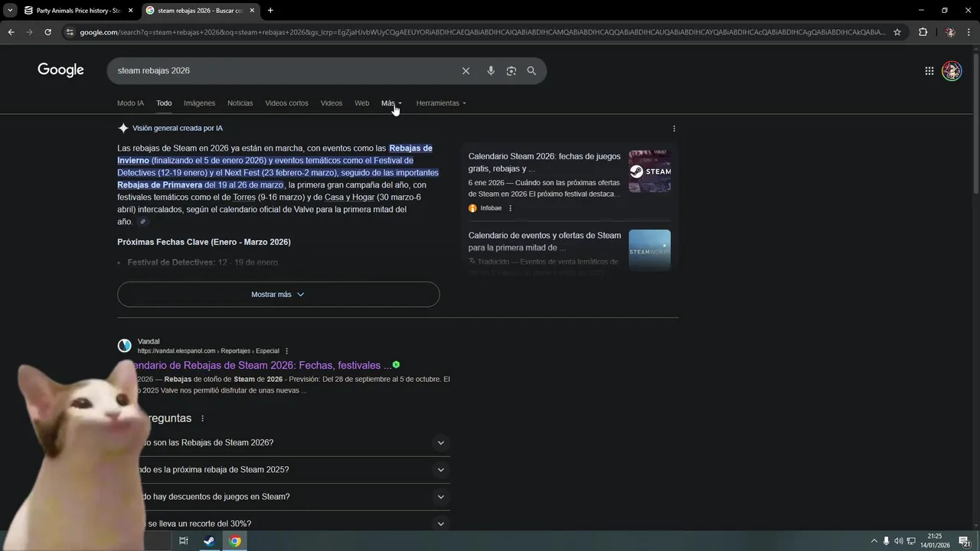This screenshot has height=551, width=980.
Task: Expand AI overview with Mostrar más
Action: pos(278,295)
